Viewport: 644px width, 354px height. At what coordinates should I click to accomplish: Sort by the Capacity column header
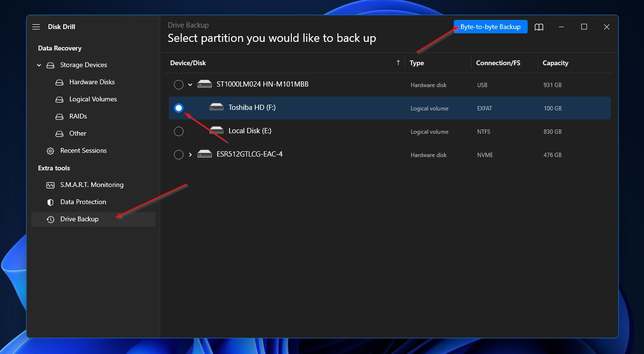[556, 63]
